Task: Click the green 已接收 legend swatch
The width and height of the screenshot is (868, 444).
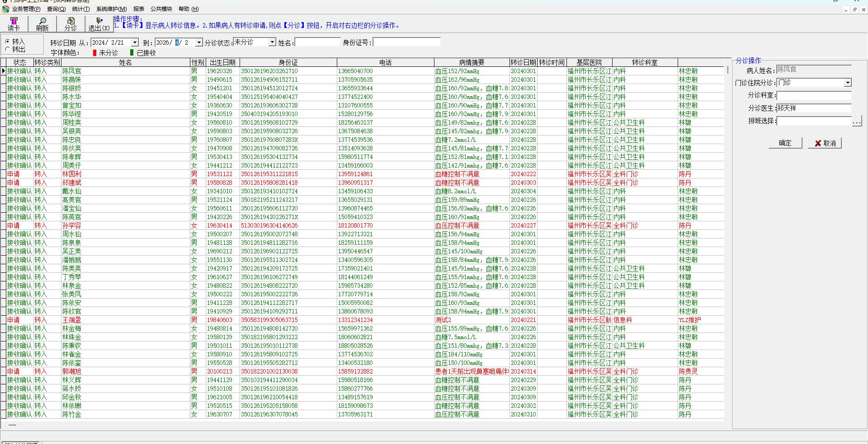Action: point(132,53)
